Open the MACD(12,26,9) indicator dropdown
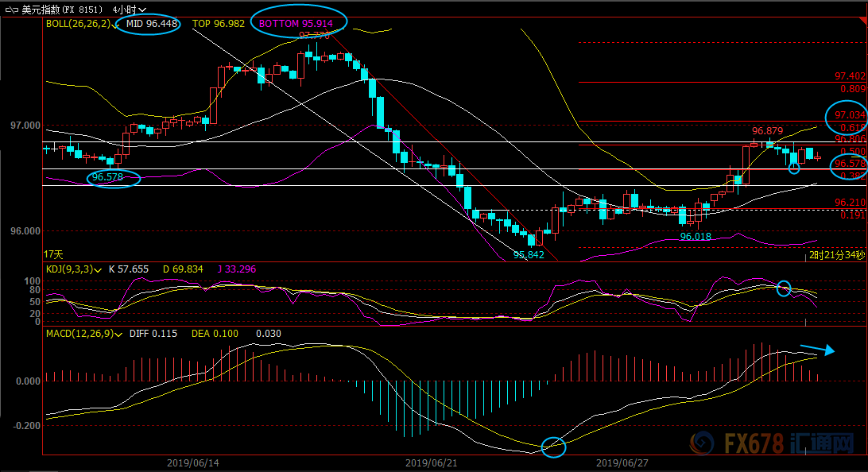868x472 pixels. [118, 335]
